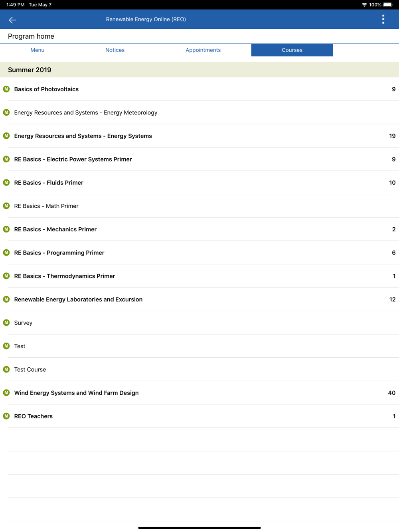
Task: Tap the M icon beside Math Primer
Action: click(6, 206)
